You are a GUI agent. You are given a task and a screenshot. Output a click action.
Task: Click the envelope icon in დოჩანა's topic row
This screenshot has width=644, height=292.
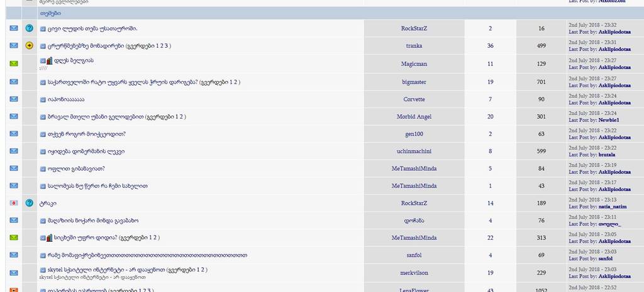14,220
